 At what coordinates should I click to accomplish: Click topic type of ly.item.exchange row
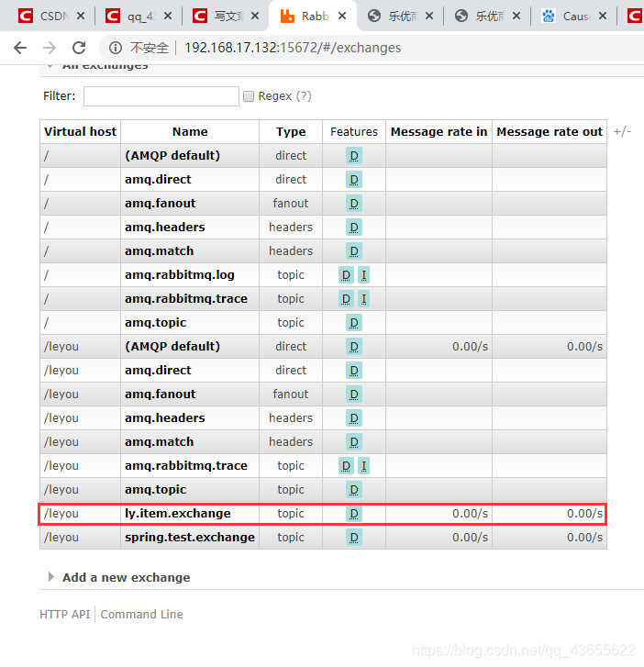[x=291, y=514]
